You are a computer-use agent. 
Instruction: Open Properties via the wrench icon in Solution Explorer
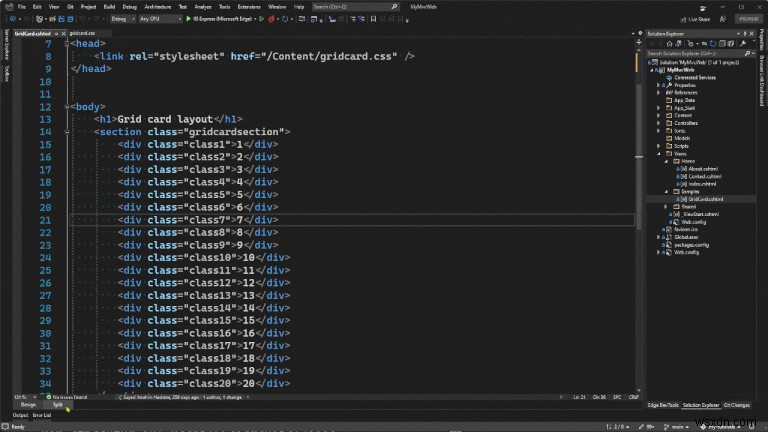tap(743, 44)
